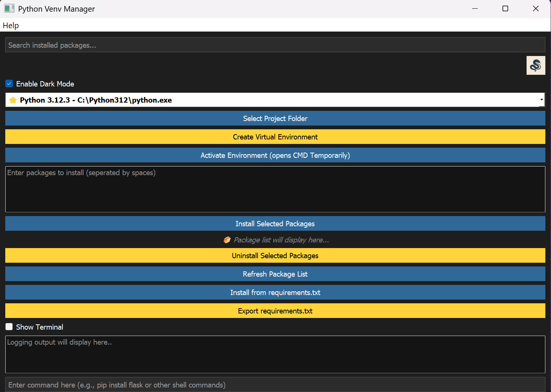Click Uninstall Selected Packages button
The height and width of the screenshot is (392, 551).
coord(275,256)
